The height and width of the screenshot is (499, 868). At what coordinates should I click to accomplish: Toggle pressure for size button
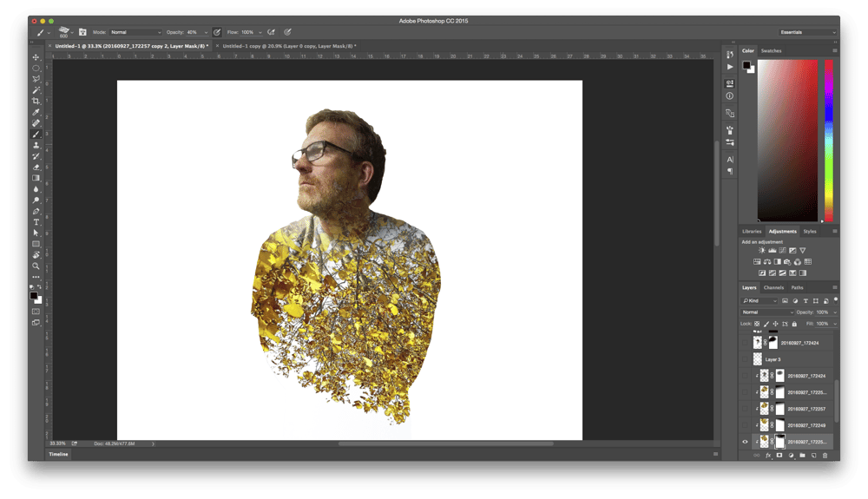pos(287,32)
